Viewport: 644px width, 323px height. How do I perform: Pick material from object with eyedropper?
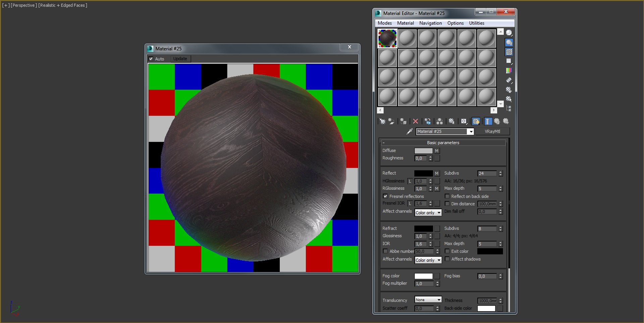point(409,132)
